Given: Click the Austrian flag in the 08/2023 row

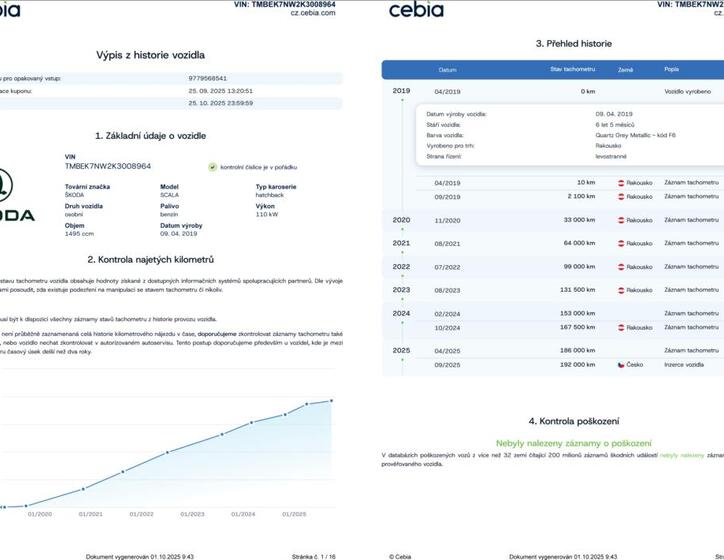Looking at the screenshot, I should [621, 290].
